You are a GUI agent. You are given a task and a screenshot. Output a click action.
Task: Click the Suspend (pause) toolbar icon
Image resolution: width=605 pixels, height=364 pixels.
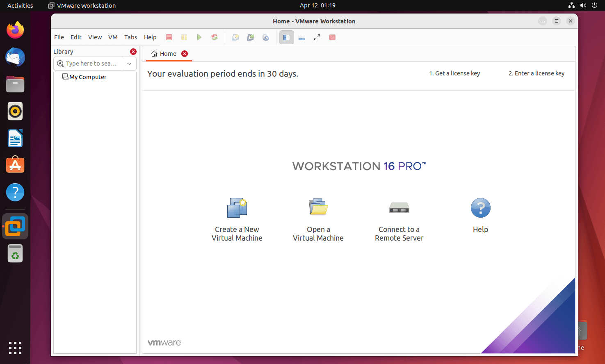pyautogui.click(x=184, y=37)
